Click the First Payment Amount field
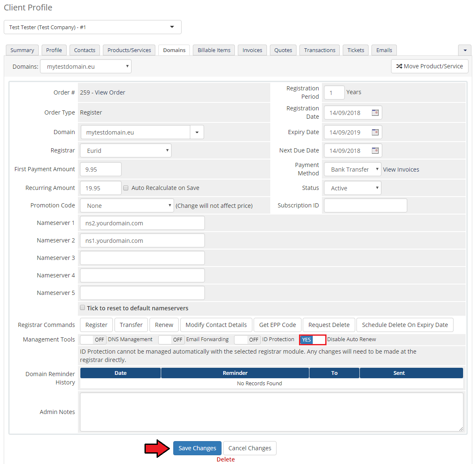 click(x=101, y=169)
